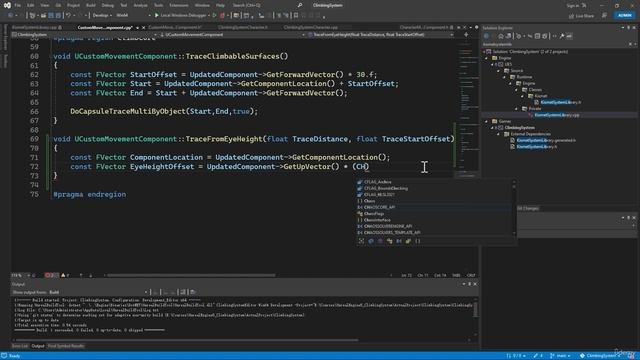The image size is (640, 360).
Task: Collapse the Games folder node
Action: [x=487, y=121]
